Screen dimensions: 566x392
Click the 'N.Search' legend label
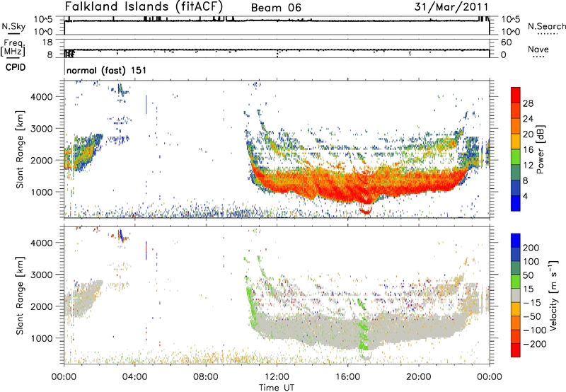(546, 26)
